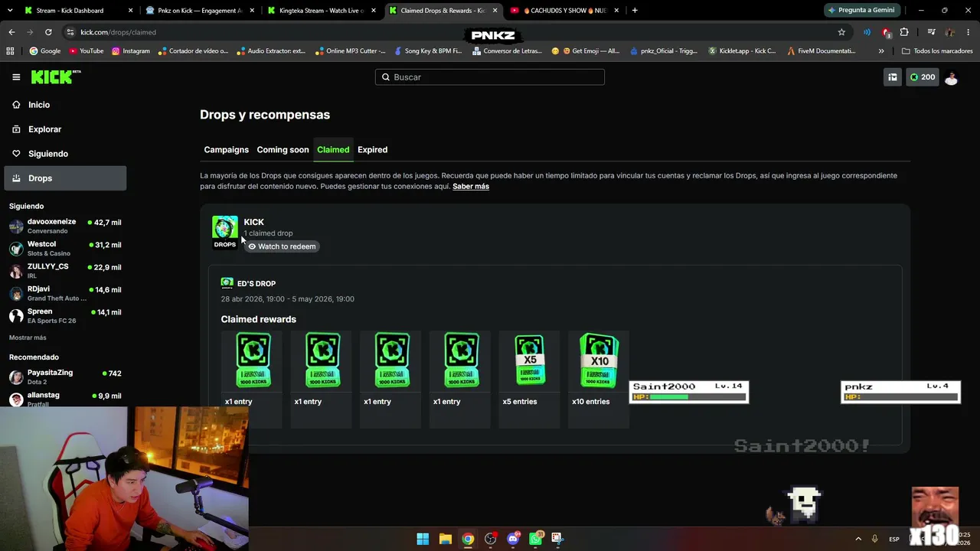This screenshot has width=980, height=551.
Task: Click the KICK Drops campaign icon
Action: pyautogui.click(x=225, y=232)
